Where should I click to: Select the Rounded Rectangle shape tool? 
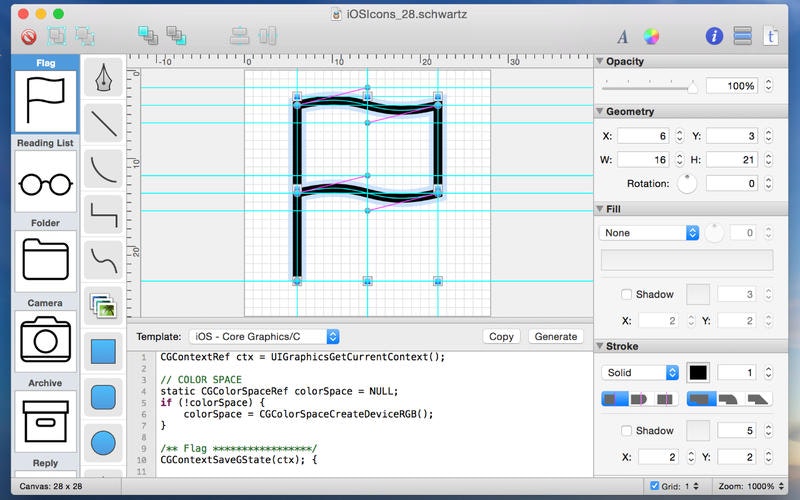click(x=104, y=397)
